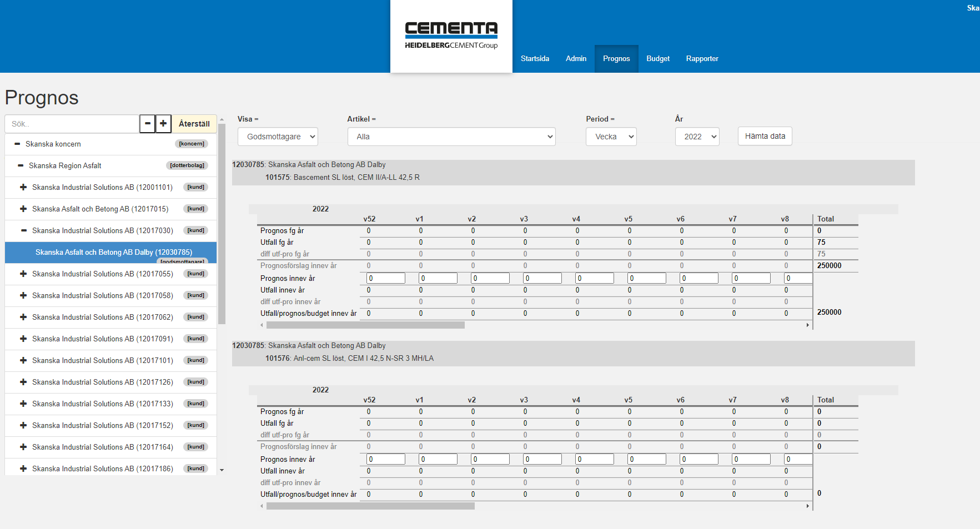This screenshot has height=529, width=980.
Task: Focus the Sök search field
Action: (x=72, y=124)
